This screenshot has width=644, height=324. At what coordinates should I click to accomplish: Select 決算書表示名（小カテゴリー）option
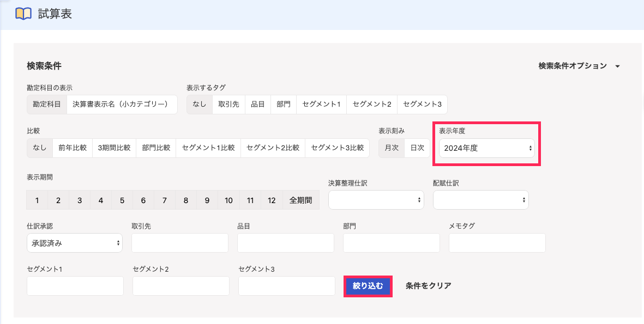click(122, 105)
